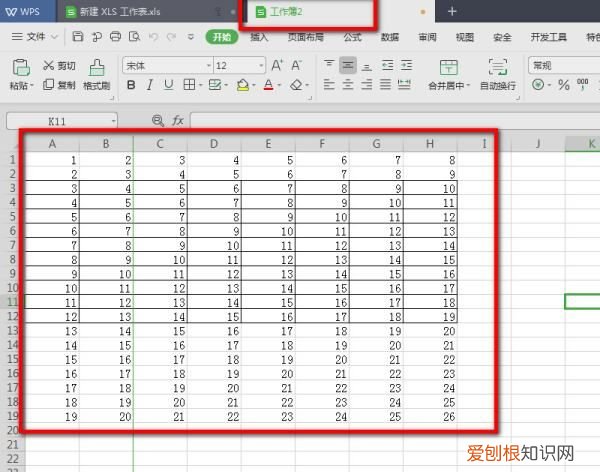Screen dimensions: 600x472
Task: Open the 视图 View tab
Action: [465, 37]
